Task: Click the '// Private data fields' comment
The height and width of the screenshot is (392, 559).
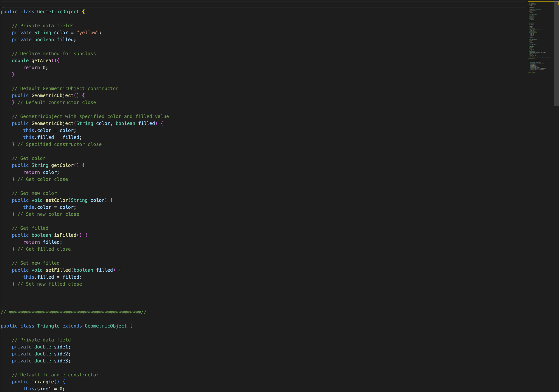Action: click(43, 26)
